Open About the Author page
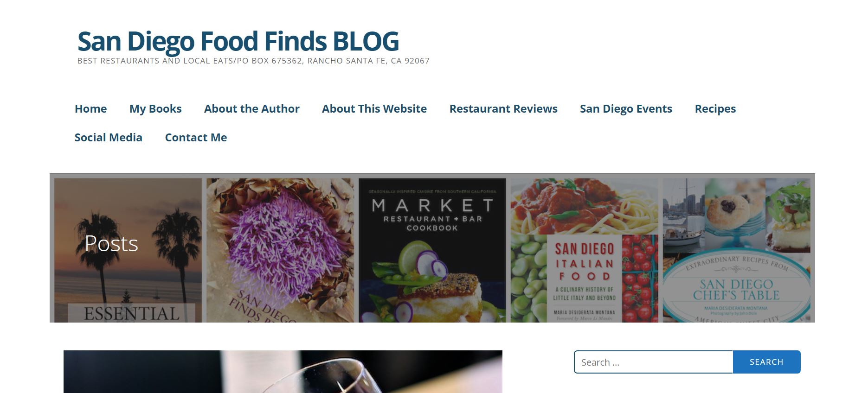The image size is (868, 393). pyautogui.click(x=251, y=109)
